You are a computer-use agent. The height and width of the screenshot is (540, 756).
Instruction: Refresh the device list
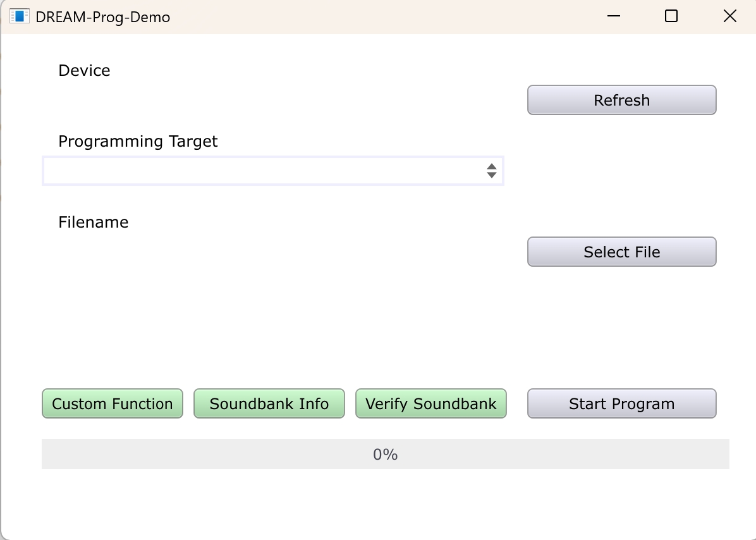point(621,100)
